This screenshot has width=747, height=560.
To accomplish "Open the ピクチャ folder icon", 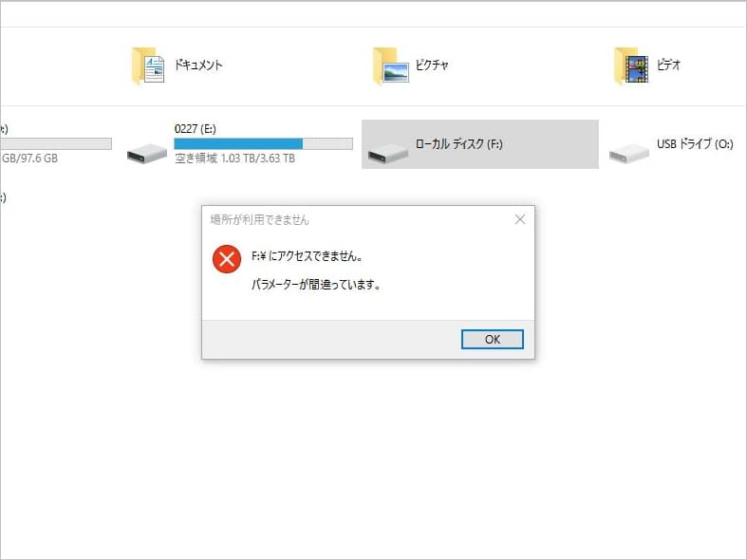I will pyautogui.click(x=391, y=65).
